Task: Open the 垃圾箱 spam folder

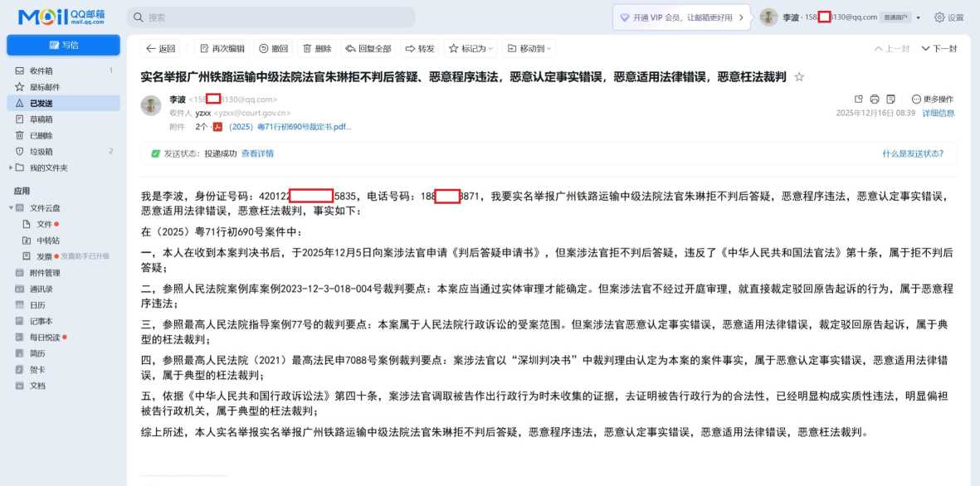Action: (x=39, y=151)
